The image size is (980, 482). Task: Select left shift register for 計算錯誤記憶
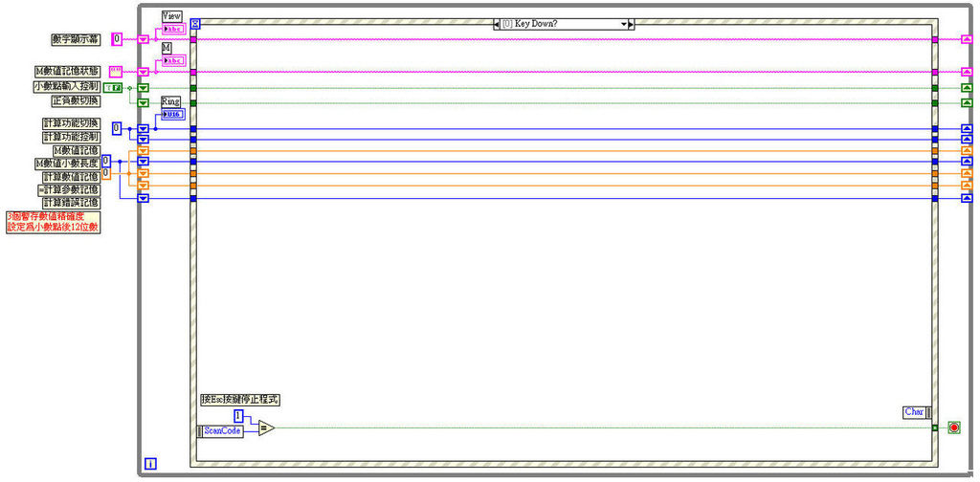pos(144,199)
